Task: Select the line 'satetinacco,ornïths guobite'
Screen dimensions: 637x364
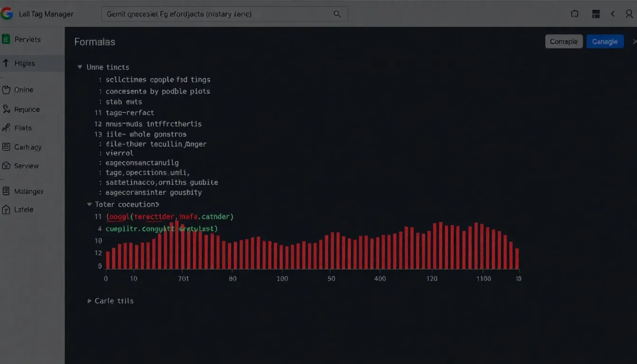Action: coord(162,182)
